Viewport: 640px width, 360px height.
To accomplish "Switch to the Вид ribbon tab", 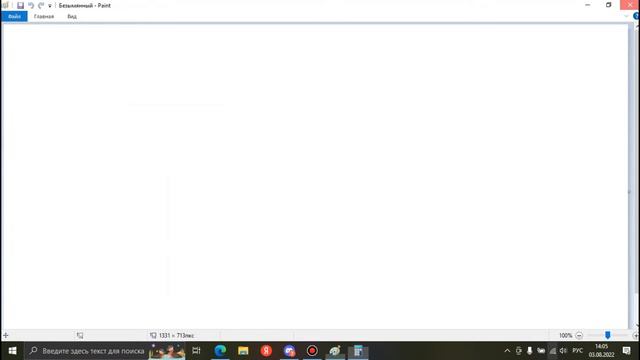I will point(72,16).
